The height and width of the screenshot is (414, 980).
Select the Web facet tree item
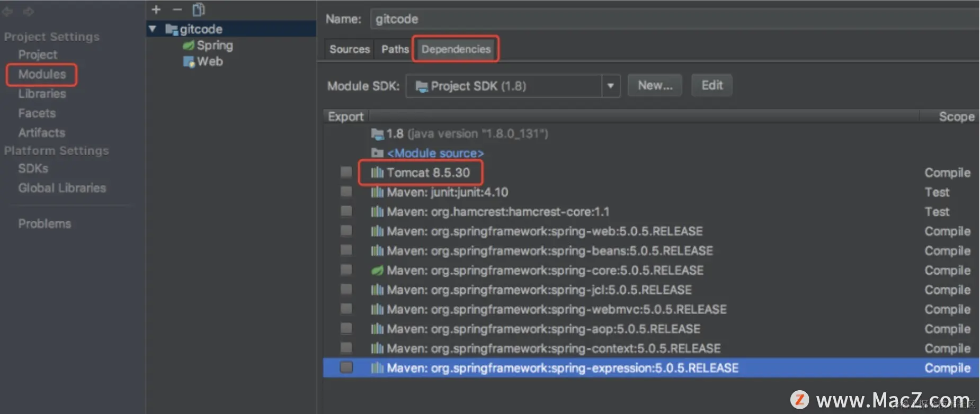pyautogui.click(x=210, y=62)
